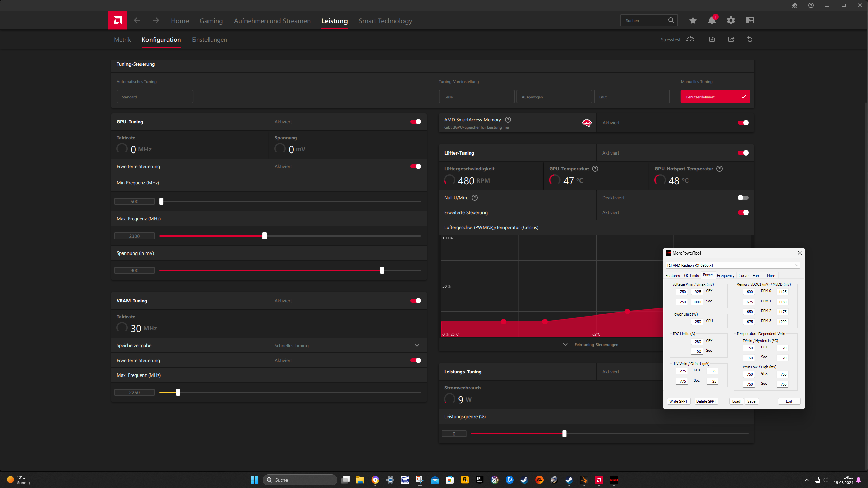Select the Ausgewogen tuning preset
Image resolution: width=868 pixels, height=488 pixels.
(554, 97)
